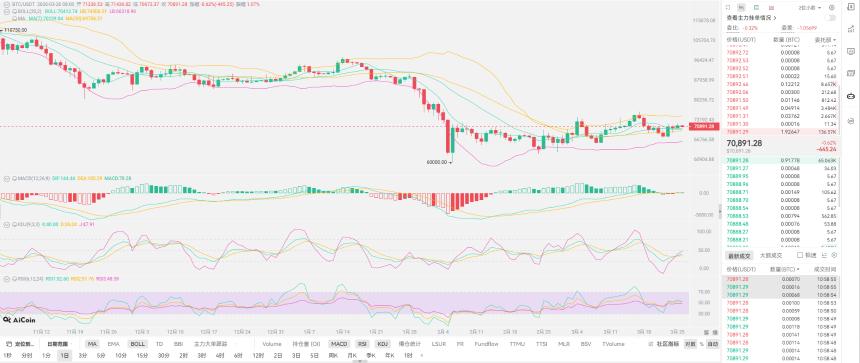Select the 30分 timeframe
860x363 pixels.
[x=163, y=355]
